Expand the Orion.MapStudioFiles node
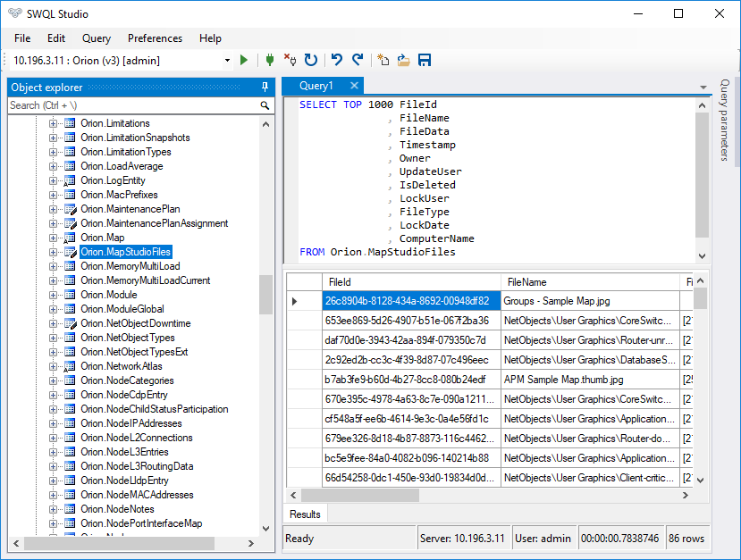Viewport: 741px width, 560px height. (53, 252)
